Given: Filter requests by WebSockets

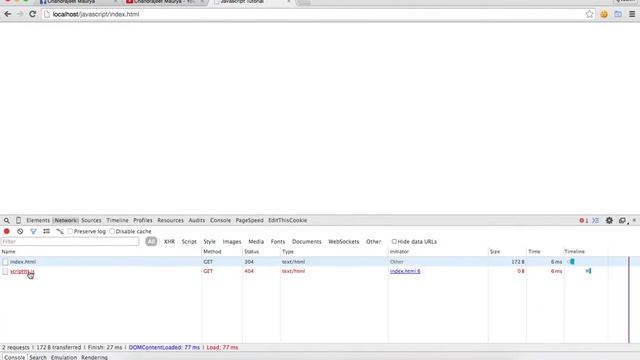Looking at the screenshot, I should (343, 242).
